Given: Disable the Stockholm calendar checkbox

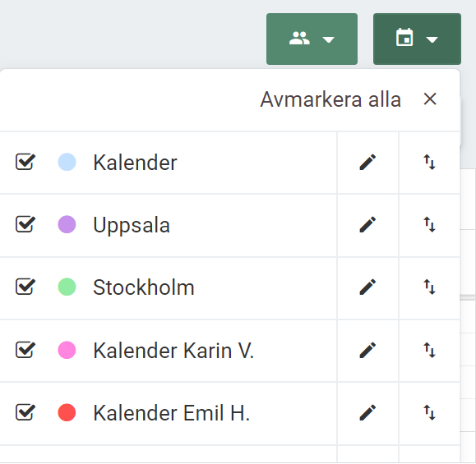Looking at the screenshot, I should click(x=25, y=287).
